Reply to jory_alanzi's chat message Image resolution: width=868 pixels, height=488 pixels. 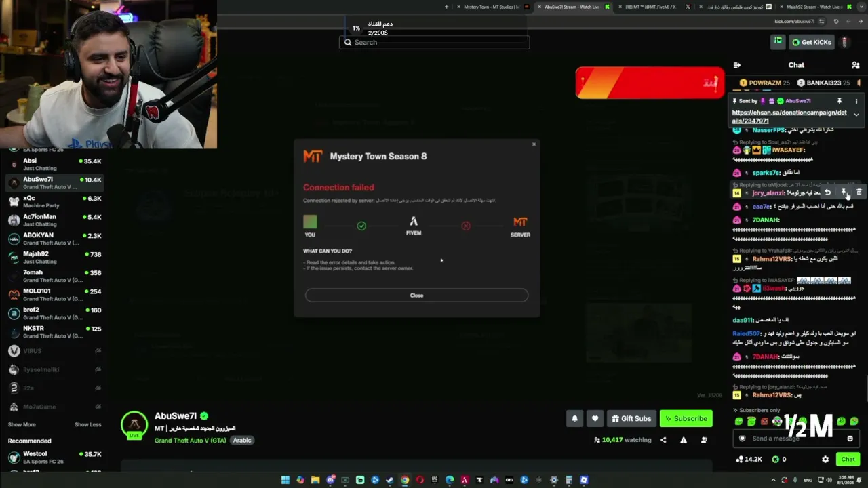[x=827, y=192]
